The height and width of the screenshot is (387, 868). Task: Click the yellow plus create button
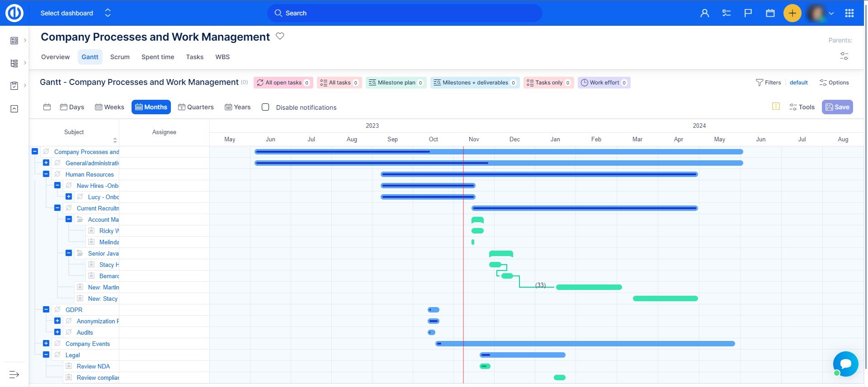(x=792, y=13)
